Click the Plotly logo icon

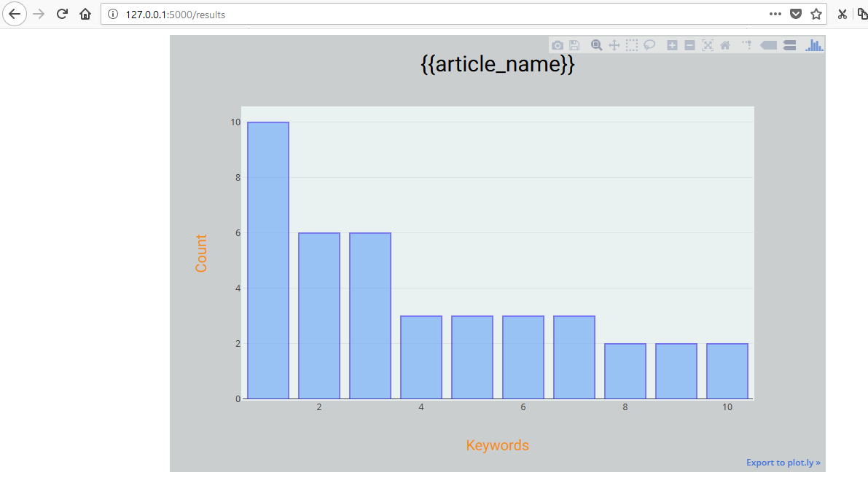click(x=814, y=45)
